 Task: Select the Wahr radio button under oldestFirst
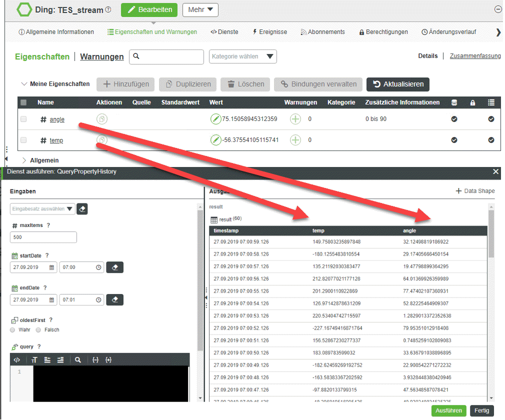(x=13, y=329)
